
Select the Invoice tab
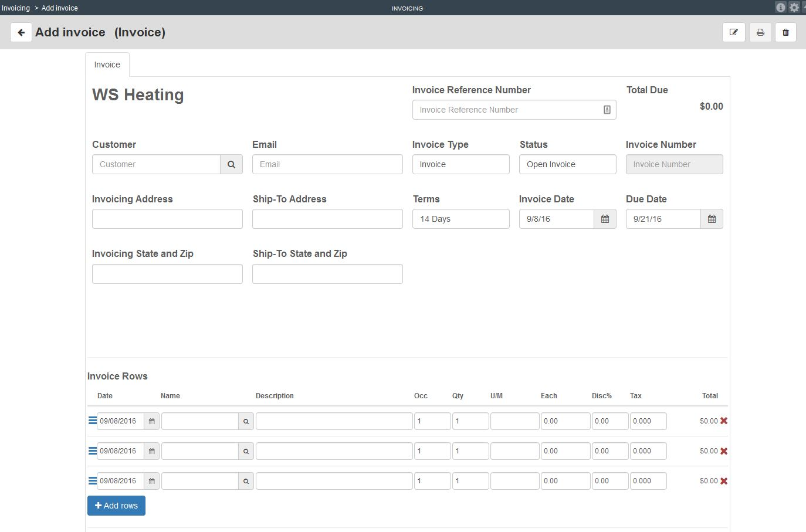(x=107, y=65)
